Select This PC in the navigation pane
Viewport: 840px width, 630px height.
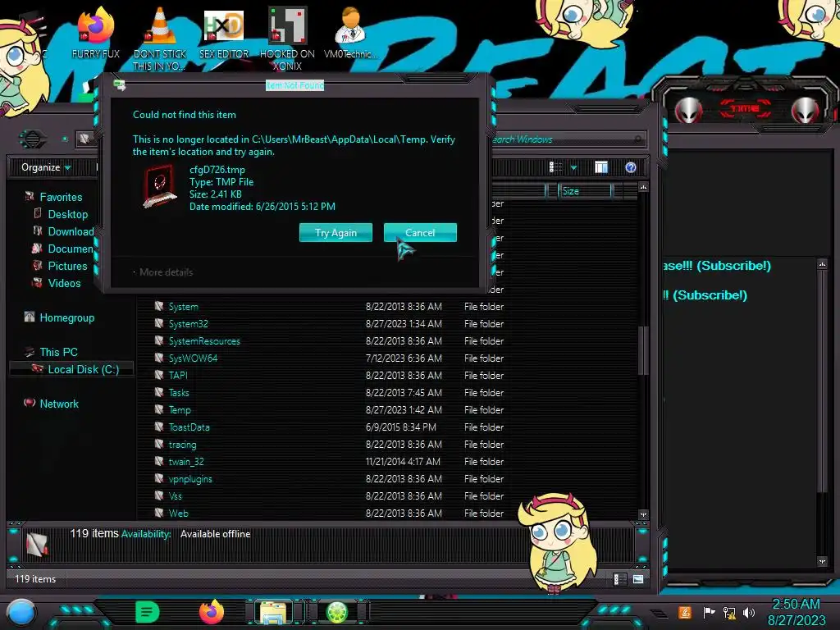pos(58,352)
